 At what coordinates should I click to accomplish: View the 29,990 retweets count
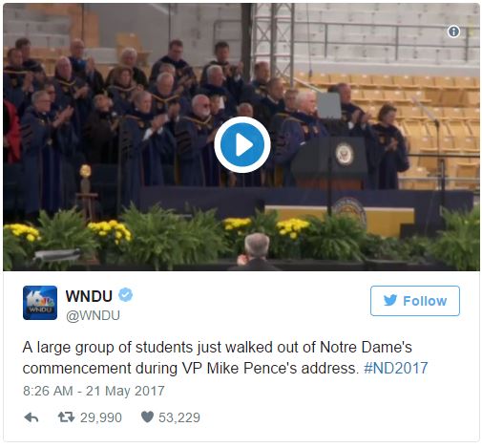pos(101,417)
